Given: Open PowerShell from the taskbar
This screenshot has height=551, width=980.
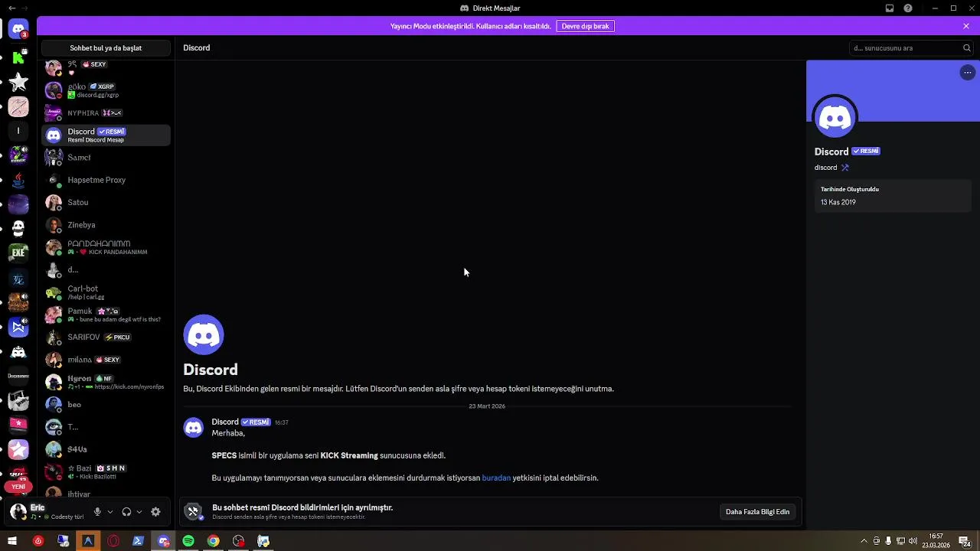Looking at the screenshot, I should (139, 541).
